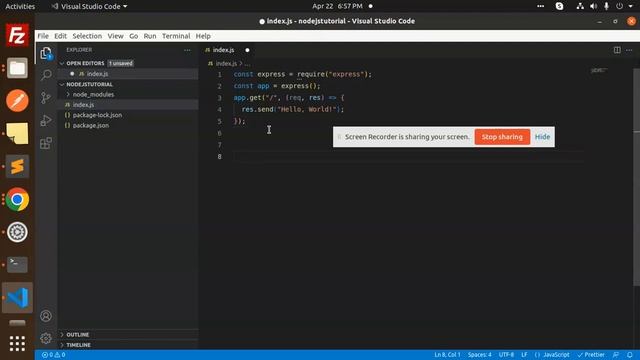
Task: Click the split editor icon
Action: pos(617,50)
